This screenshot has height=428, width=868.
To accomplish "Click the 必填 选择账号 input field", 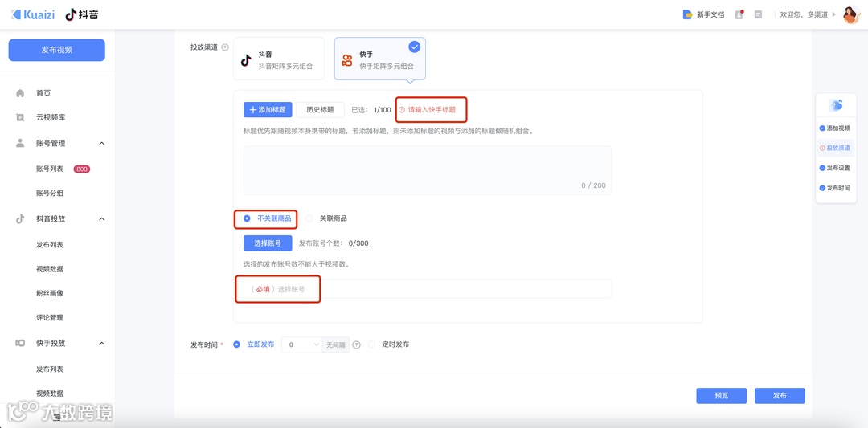I will point(428,288).
